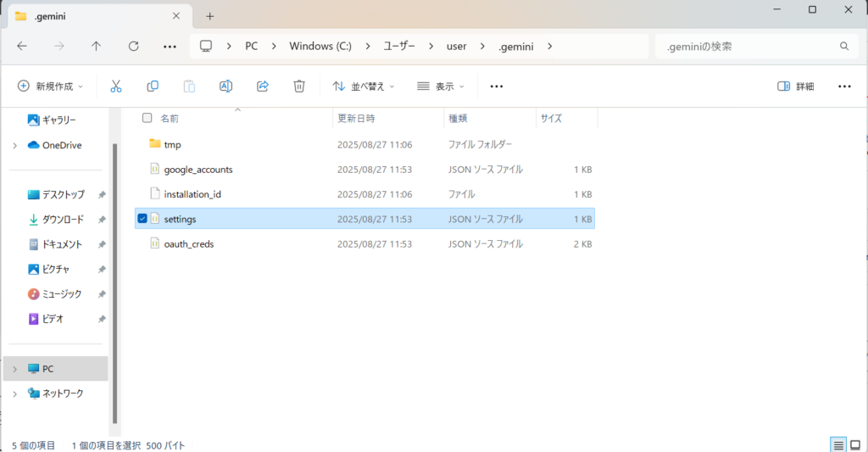Click the Cut scissors icon

tap(116, 86)
